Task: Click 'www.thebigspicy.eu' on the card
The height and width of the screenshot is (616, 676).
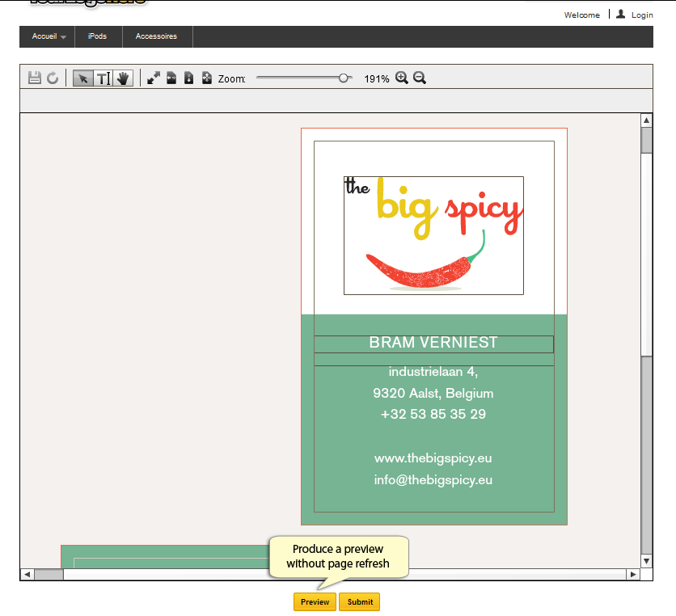Action: (433, 458)
